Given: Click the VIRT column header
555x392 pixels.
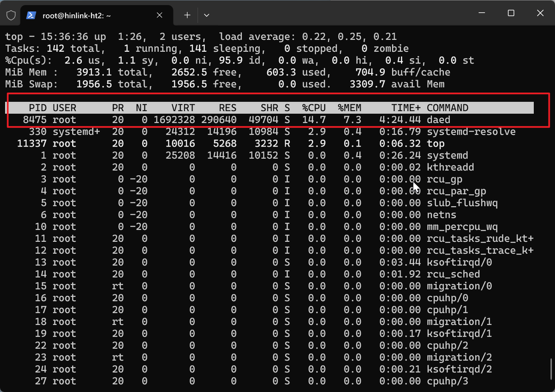Looking at the screenshot, I should click(x=183, y=108).
